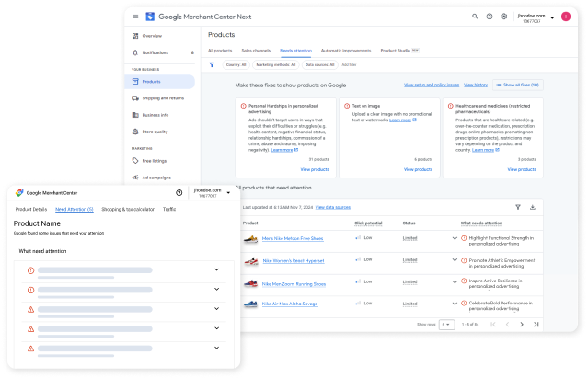Click the table filter icon
588x378 pixels.
pos(518,207)
